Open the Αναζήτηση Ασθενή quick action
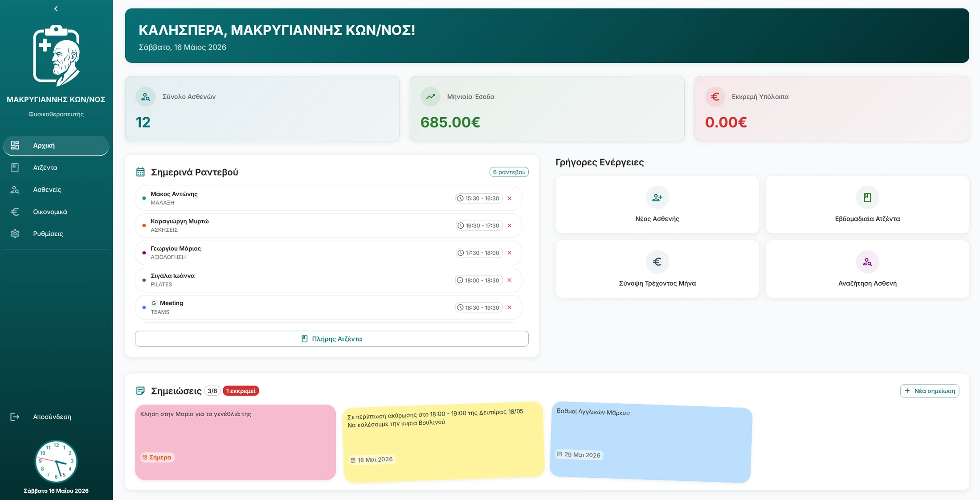This screenshot has height=500, width=980. click(867, 269)
